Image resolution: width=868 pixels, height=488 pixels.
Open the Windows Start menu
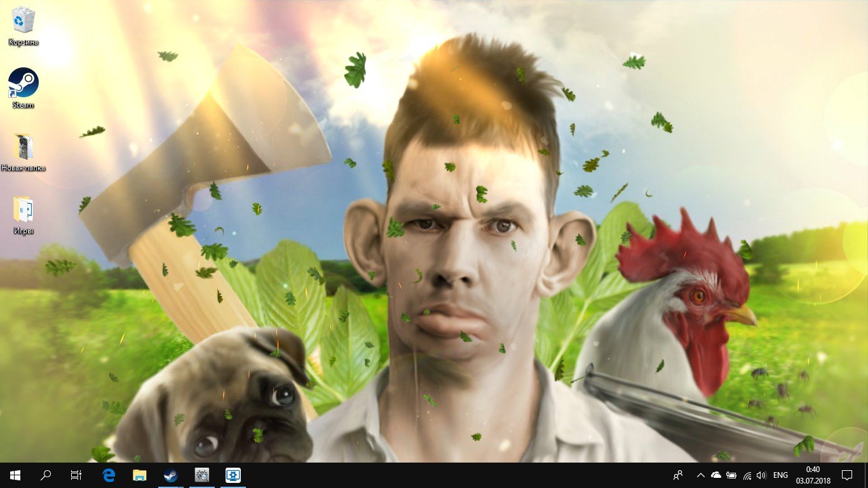pyautogui.click(x=15, y=475)
